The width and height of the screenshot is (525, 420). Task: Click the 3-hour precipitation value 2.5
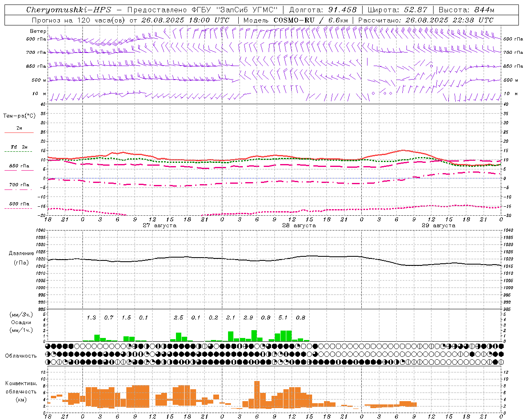[x=178, y=317]
